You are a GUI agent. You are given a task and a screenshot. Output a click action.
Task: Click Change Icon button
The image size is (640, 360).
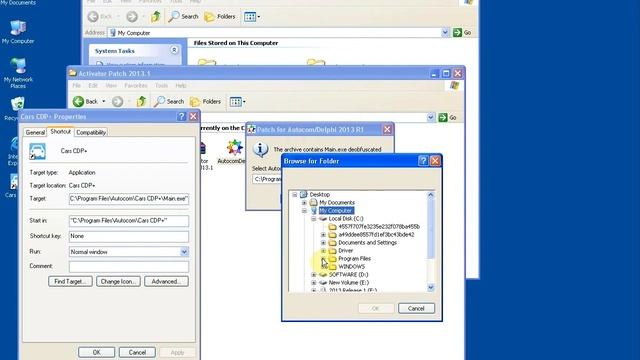point(118,282)
